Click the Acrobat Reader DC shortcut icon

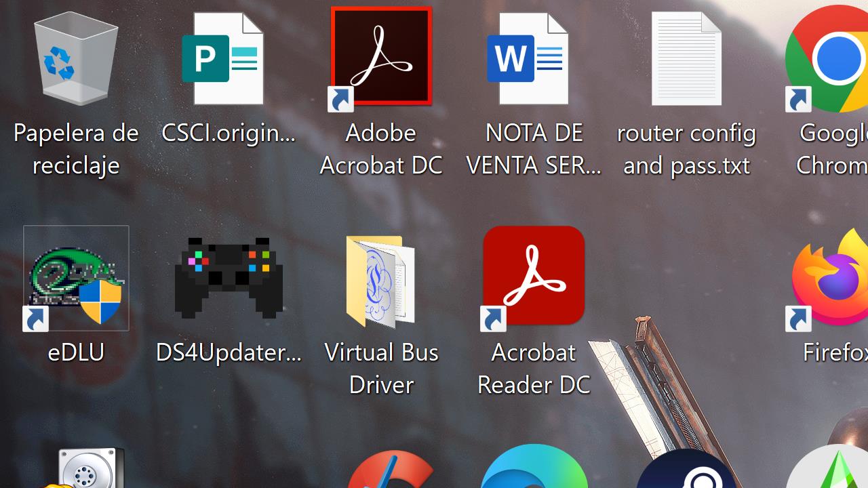click(534, 276)
